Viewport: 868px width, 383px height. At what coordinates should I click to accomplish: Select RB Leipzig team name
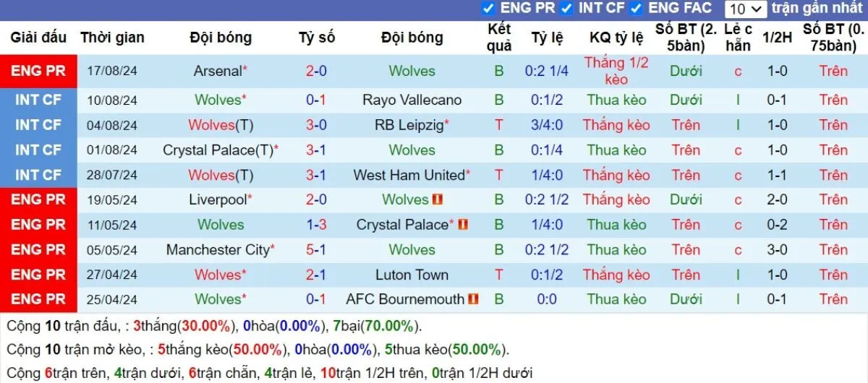tap(409, 125)
